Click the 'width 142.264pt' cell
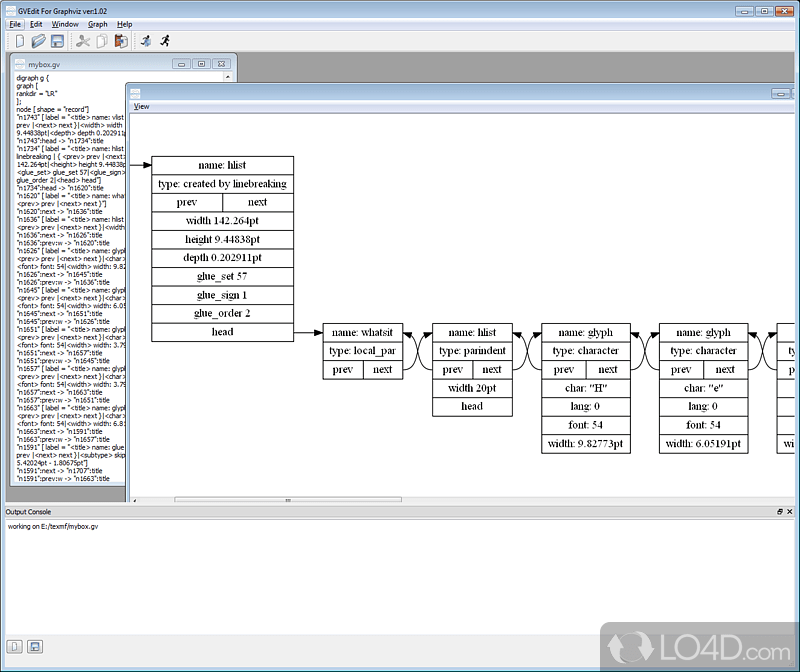The image size is (800, 672). coord(222,221)
